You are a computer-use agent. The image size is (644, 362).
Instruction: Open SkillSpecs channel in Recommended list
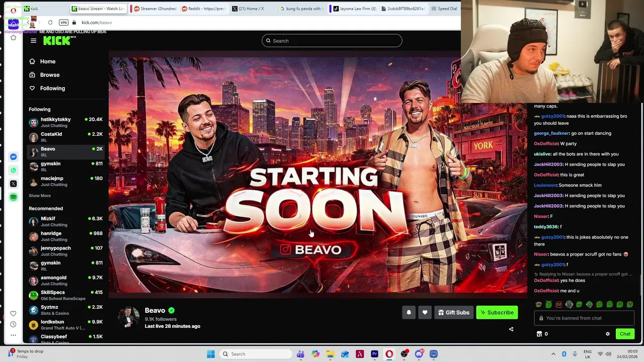pos(65,295)
